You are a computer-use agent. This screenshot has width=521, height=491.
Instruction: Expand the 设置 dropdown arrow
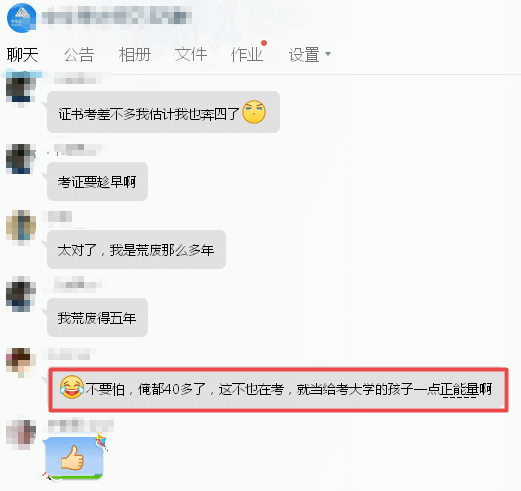(x=328, y=54)
